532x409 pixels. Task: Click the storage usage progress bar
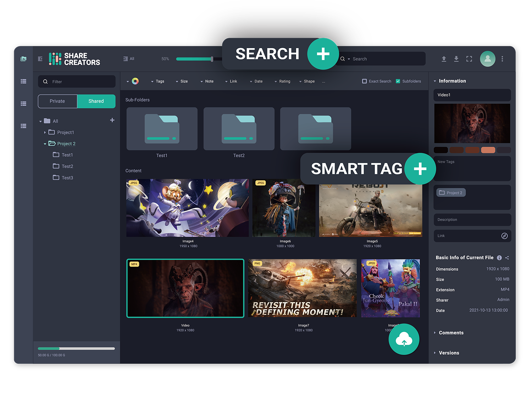pyautogui.click(x=76, y=348)
